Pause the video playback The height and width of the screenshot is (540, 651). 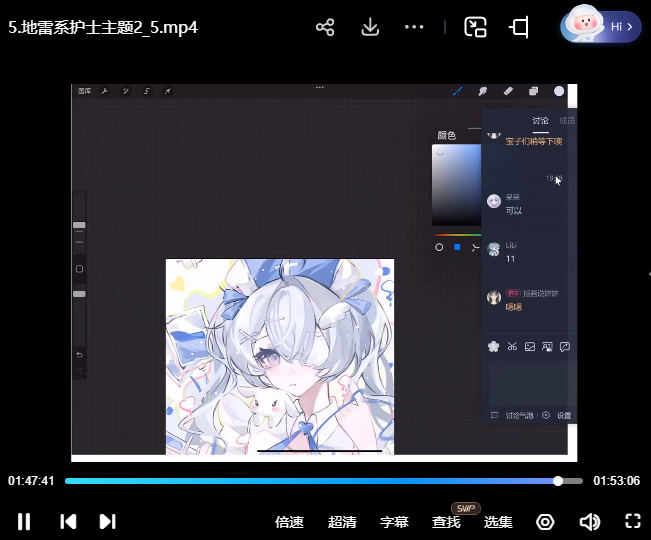tap(24, 521)
